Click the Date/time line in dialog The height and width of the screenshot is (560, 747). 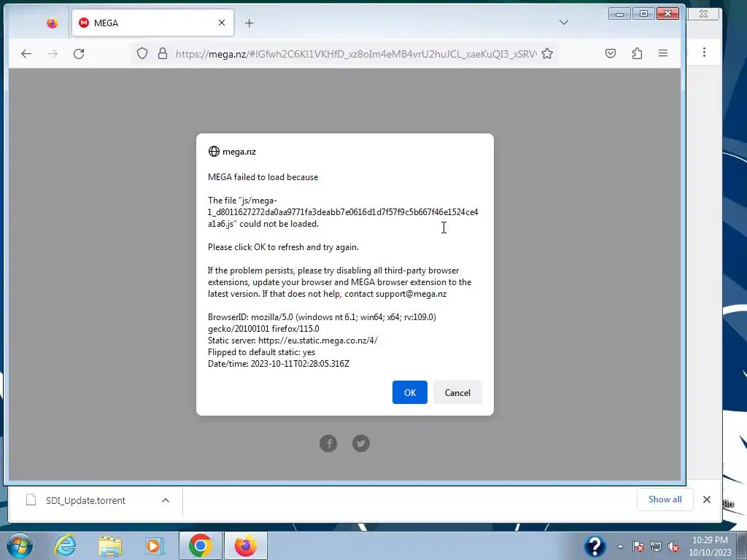click(278, 364)
